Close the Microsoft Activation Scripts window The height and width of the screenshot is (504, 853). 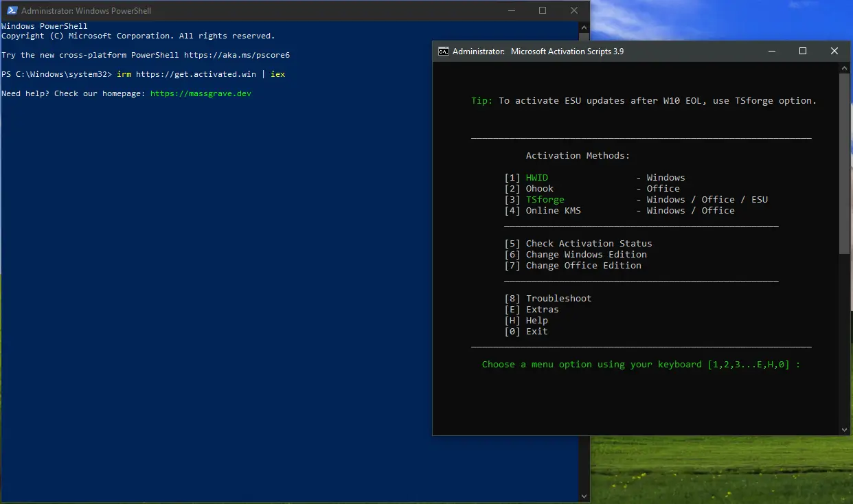(x=834, y=51)
